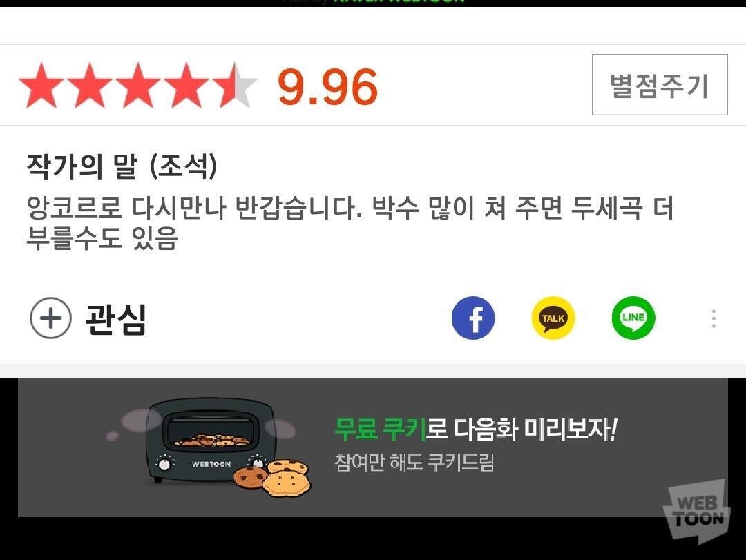Open the three-dot more share options

pos(714,318)
